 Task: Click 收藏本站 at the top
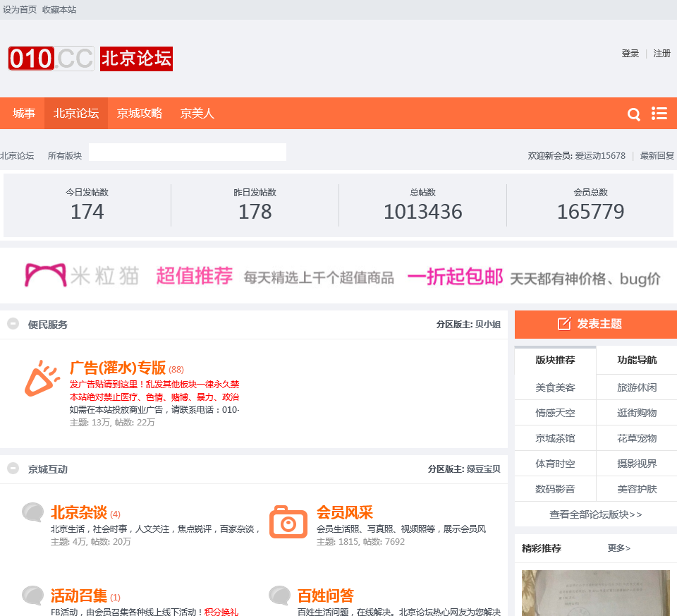(59, 9)
